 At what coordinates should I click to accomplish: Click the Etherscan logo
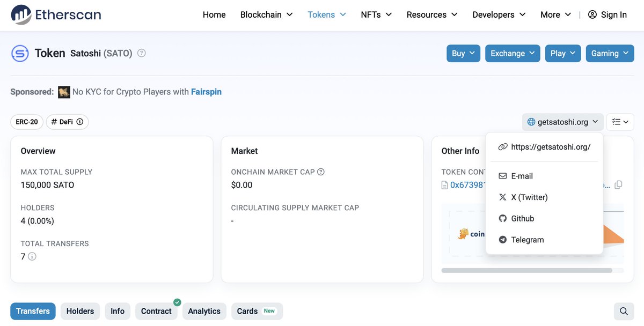(55, 14)
